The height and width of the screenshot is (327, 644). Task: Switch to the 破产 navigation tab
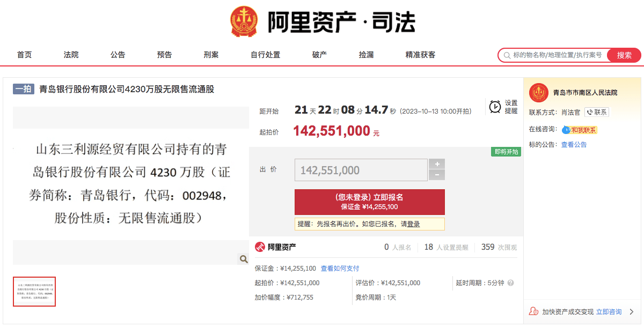[319, 54]
